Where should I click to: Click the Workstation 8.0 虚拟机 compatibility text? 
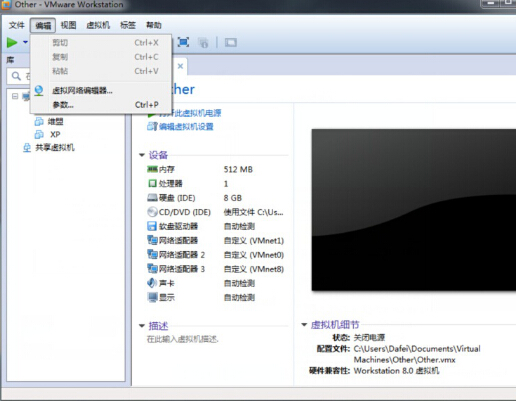396,371
